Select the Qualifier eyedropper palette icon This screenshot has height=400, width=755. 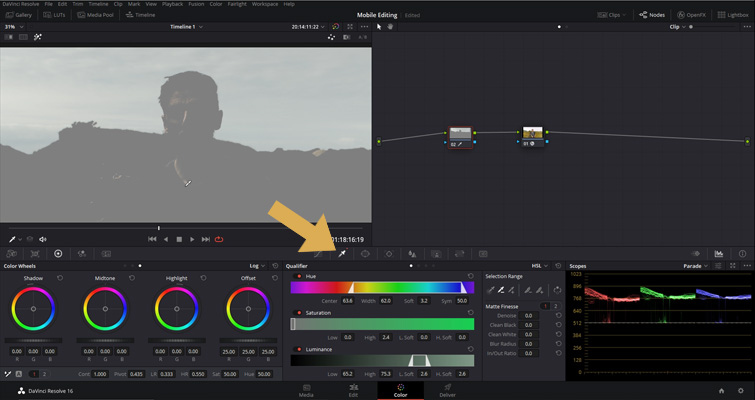coord(342,254)
